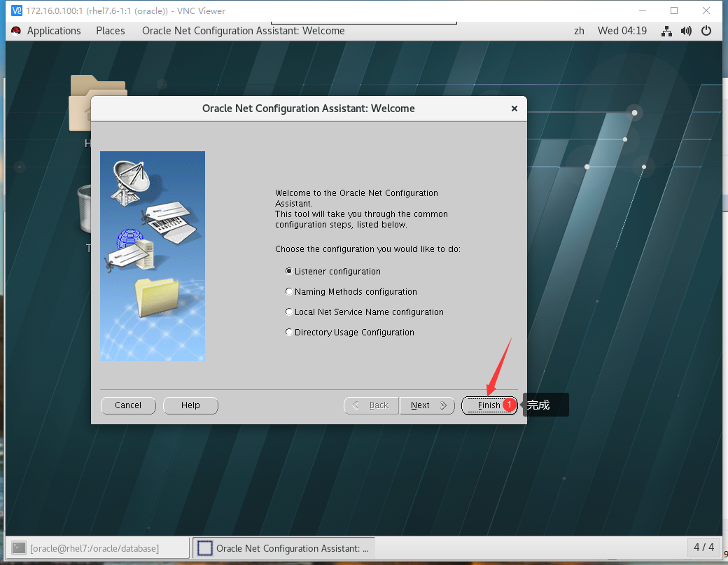Click the wizard illustration image

153,256
